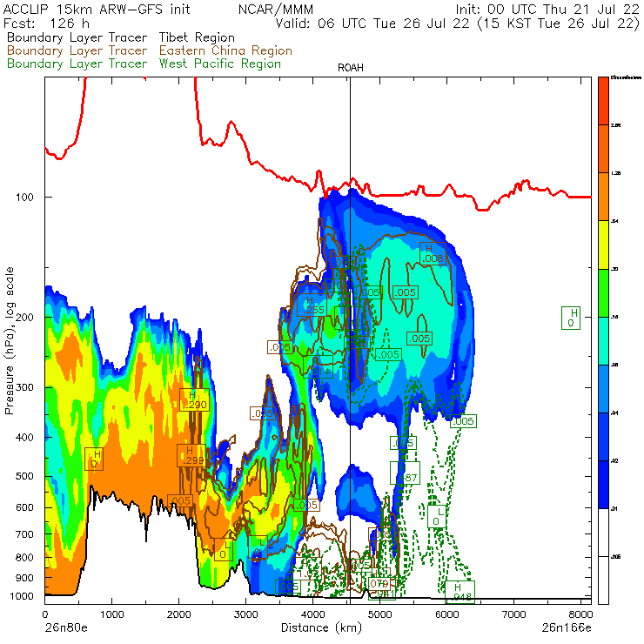Click the green 'Boundary Layer Tracer' legend entry

(x=77, y=64)
